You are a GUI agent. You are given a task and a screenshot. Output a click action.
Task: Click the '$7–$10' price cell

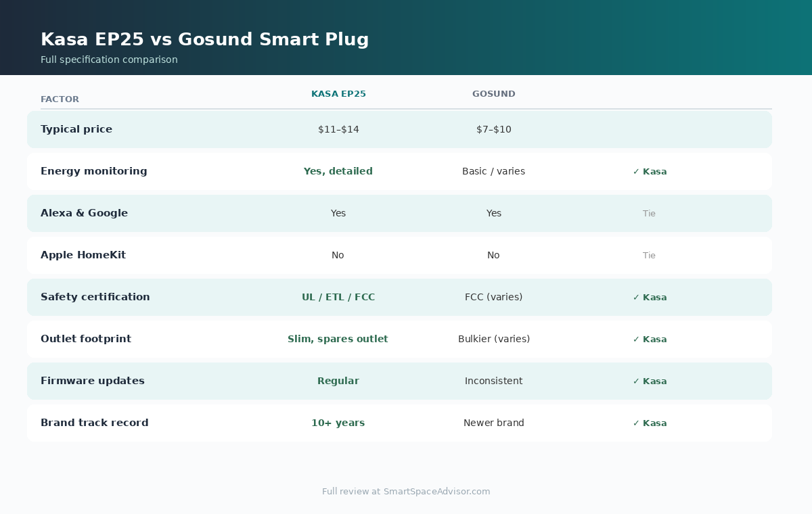494,129
